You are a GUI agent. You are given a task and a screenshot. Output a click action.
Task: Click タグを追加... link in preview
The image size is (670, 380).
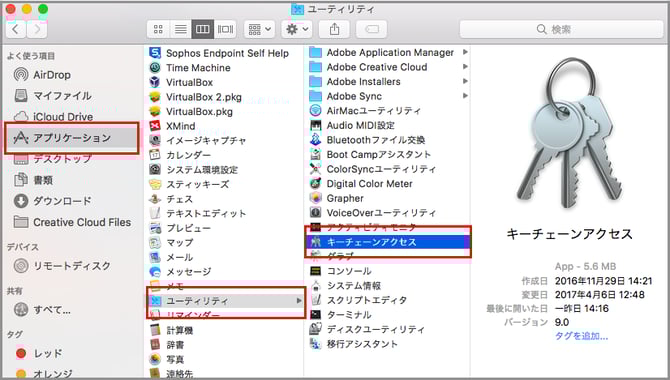click(581, 336)
